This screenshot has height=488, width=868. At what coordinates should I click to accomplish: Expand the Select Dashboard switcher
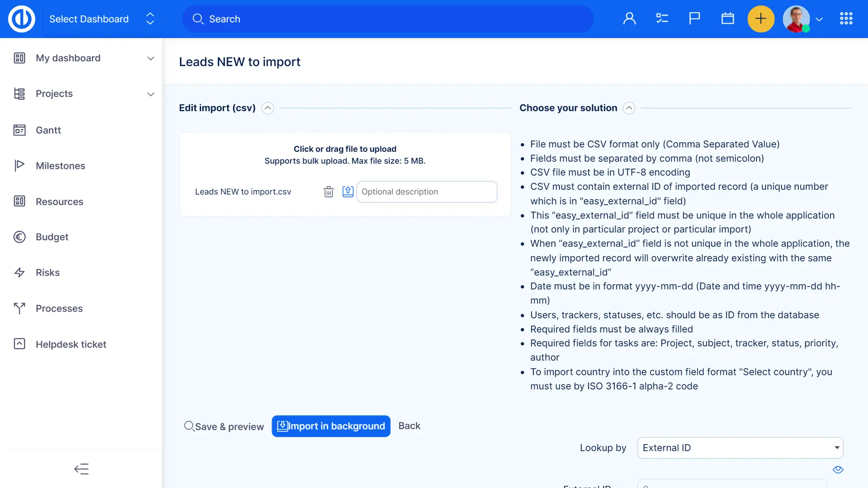(150, 19)
